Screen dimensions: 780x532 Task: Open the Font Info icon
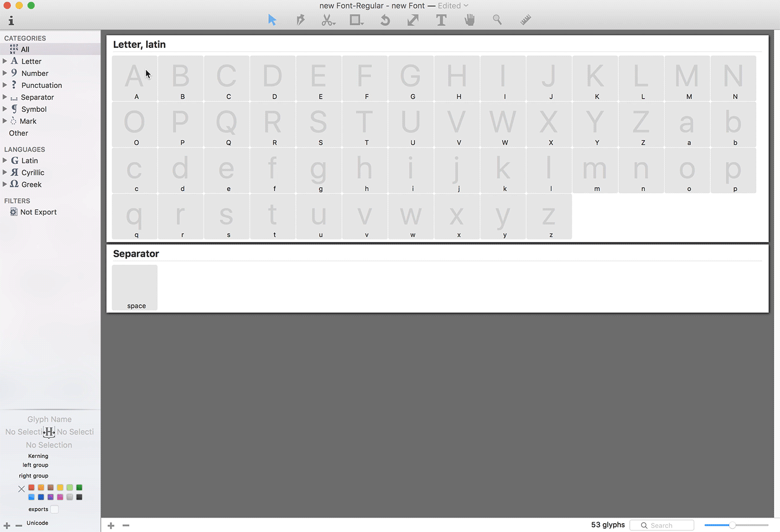point(11,21)
